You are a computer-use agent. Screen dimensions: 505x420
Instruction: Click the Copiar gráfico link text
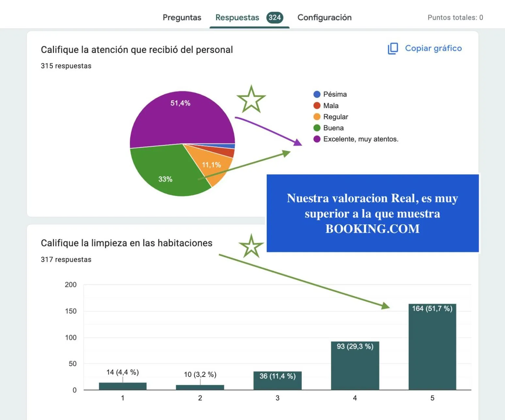(433, 48)
